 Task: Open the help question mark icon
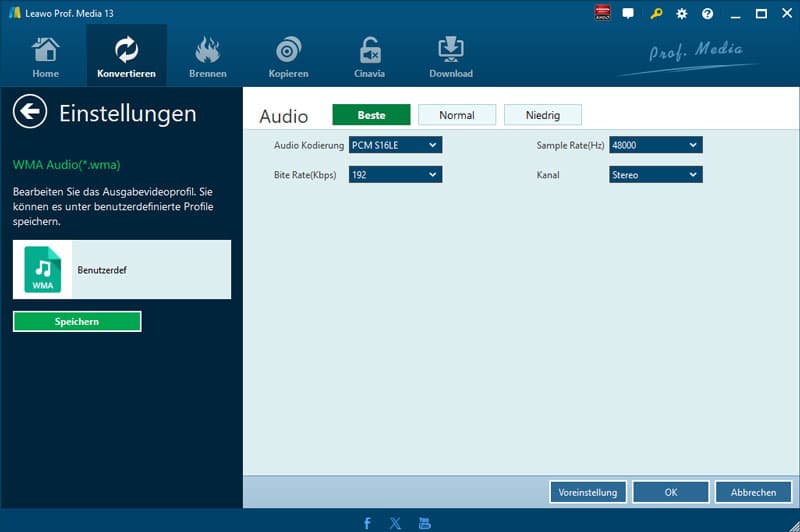click(708, 14)
